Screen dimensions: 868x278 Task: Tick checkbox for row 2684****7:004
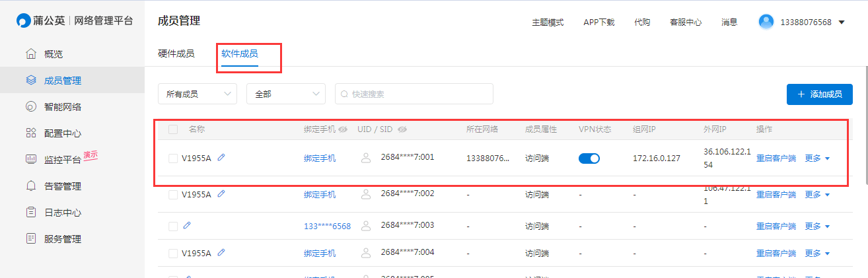173,253
